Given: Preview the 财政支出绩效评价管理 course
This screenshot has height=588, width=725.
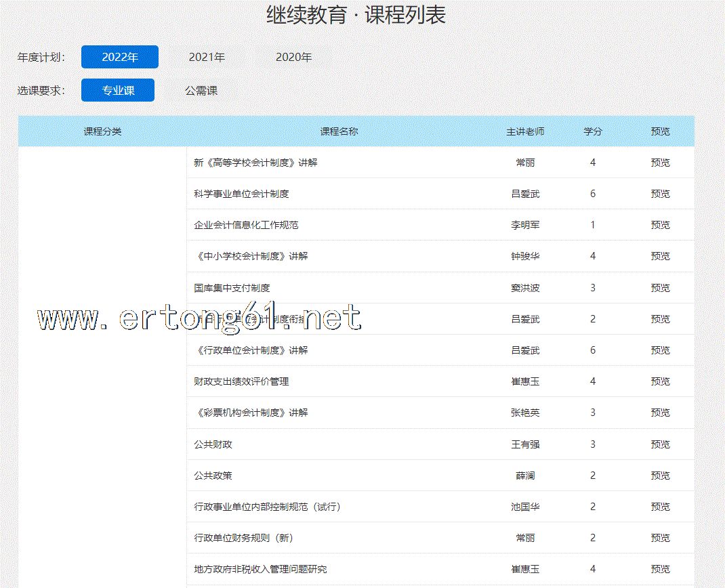Looking at the screenshot, I should tap(660, 381).
